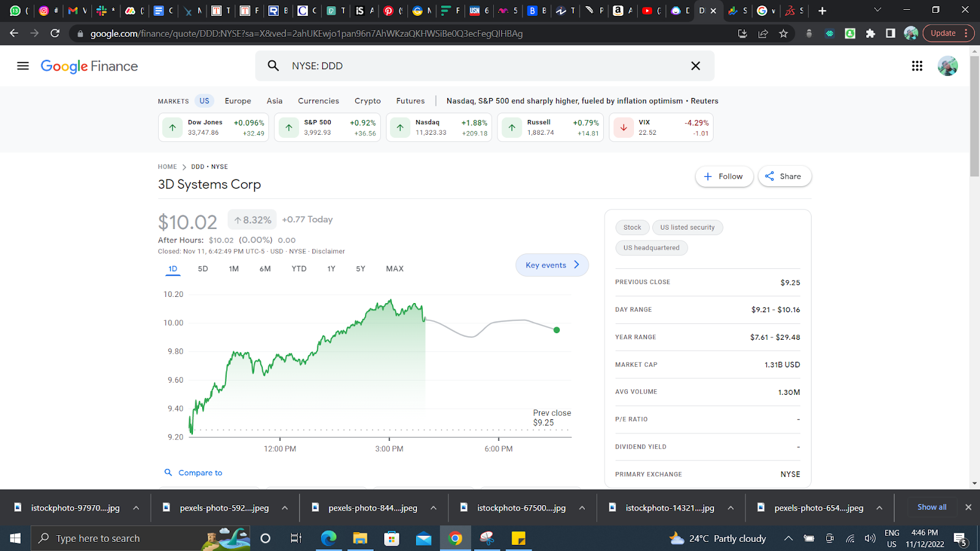Viewport: 980px width, 551px height.
Task: Select the 1Y chart range
Action: tap(331, 269)
